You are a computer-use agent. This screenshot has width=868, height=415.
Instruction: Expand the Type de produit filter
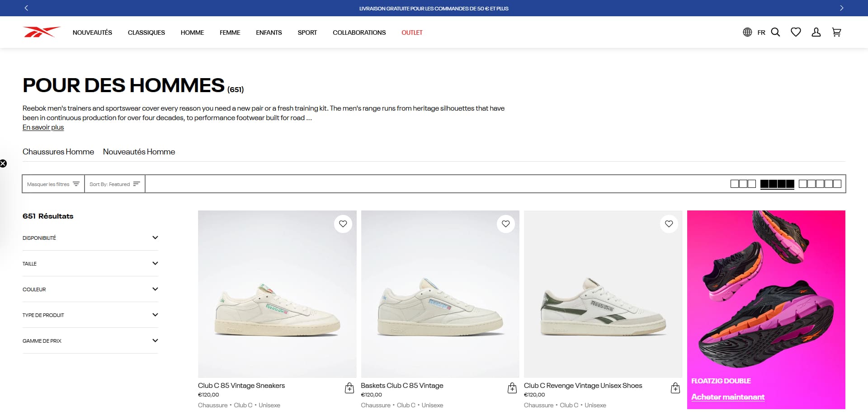click(x=90, y=315)
